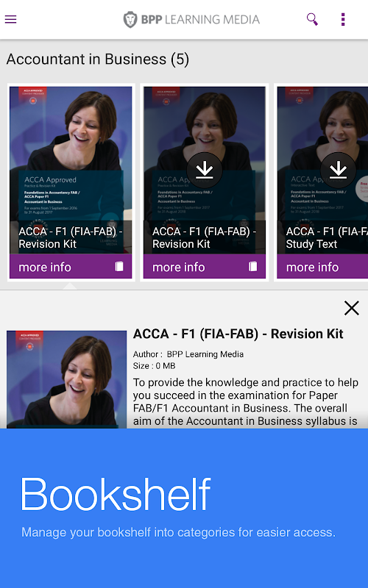Image resolution: width=368 pixels, height=588 pixels.
Task: Open the three-dot overflow menu
Action: click(343, 19)
